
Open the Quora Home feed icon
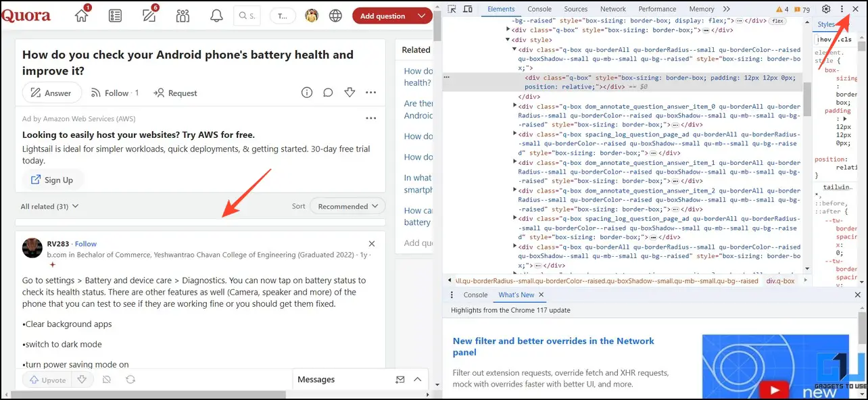pos(82,16)
